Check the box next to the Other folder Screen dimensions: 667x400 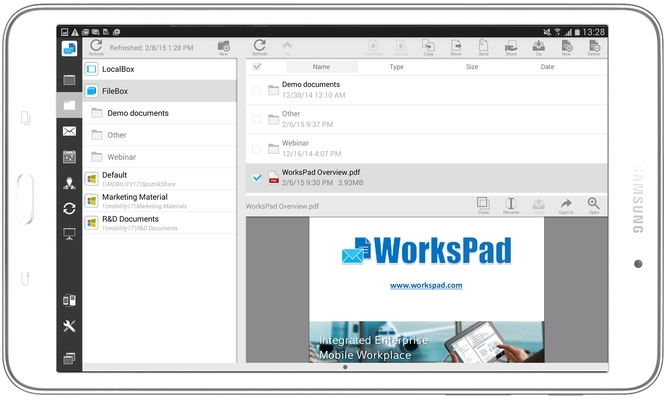coord(256,119)
